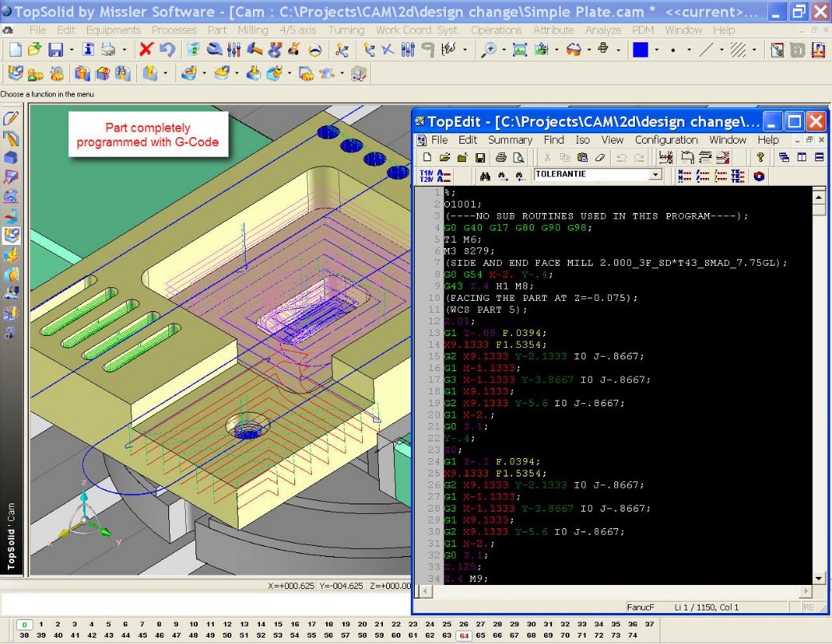The width and height of the screenshot is (832, 644).
Task: Expand the dropdown arrow next to TopSolid Save icon
Action: point(72,50)
